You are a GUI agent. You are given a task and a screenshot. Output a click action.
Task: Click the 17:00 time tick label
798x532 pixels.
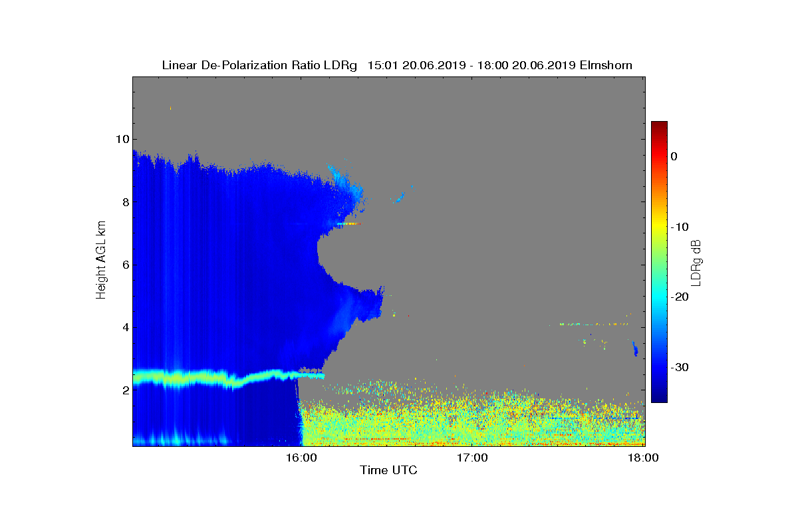click(x=472, y=458)
